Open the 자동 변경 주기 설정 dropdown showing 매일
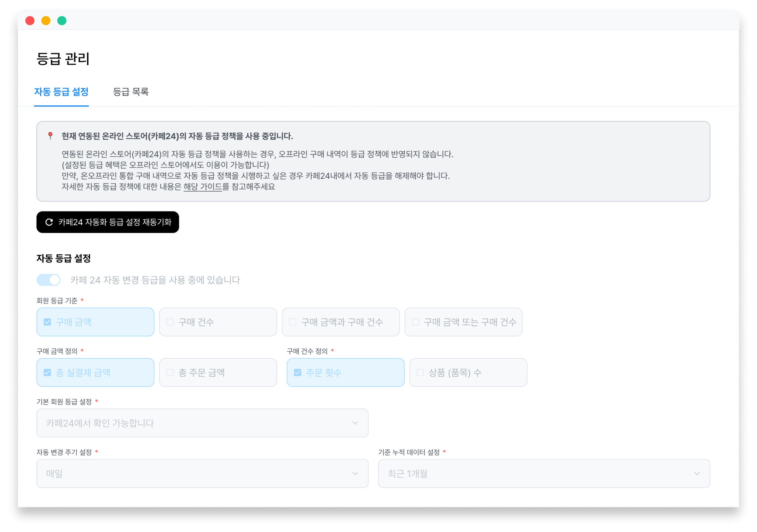The image size is (757, 532). (203, 474)
